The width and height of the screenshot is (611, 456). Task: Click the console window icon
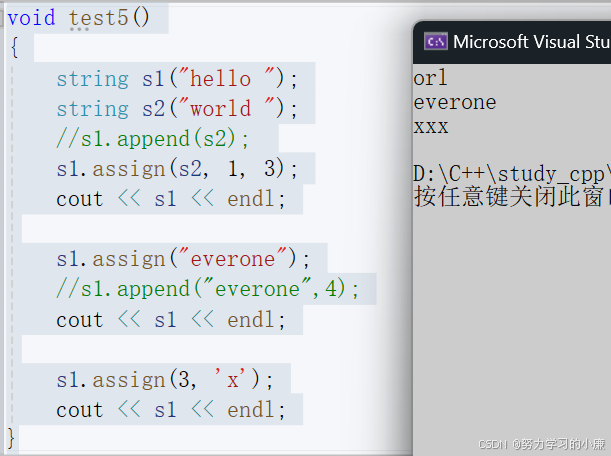pos(436,41)
